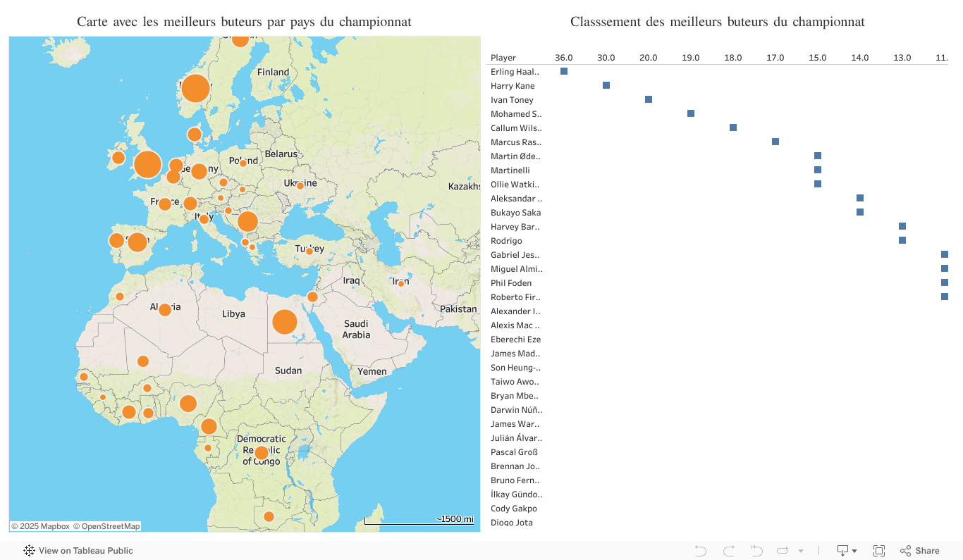The image size is (963, 560).
Task: Select the Harry Kane 30 goals mark
Action: pyautogui.click(x=606, y=85)
